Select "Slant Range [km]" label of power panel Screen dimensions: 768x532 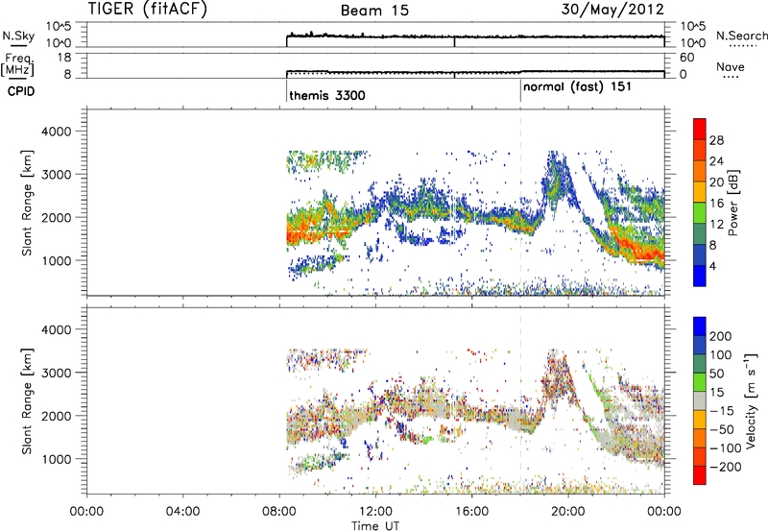point(27,203)
